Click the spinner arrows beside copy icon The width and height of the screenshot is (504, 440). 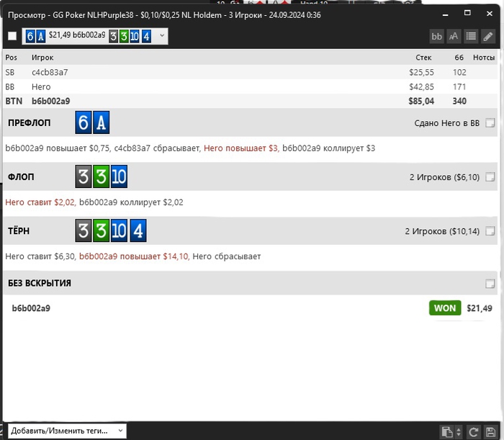click(459, 432)
